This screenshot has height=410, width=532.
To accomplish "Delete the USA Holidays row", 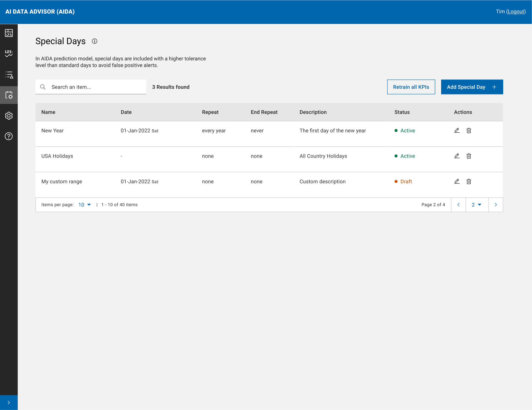I will click(x=469, y=156).
